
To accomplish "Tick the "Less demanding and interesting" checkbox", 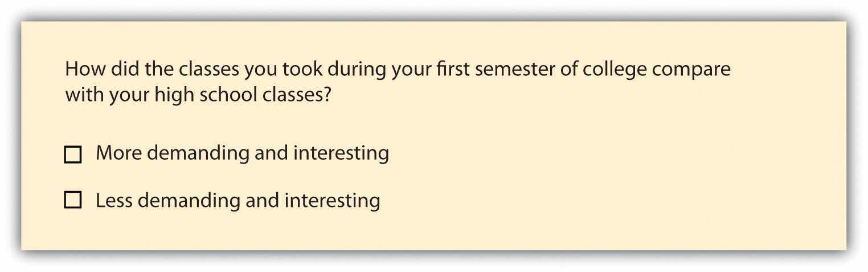I will coord(73,201).
